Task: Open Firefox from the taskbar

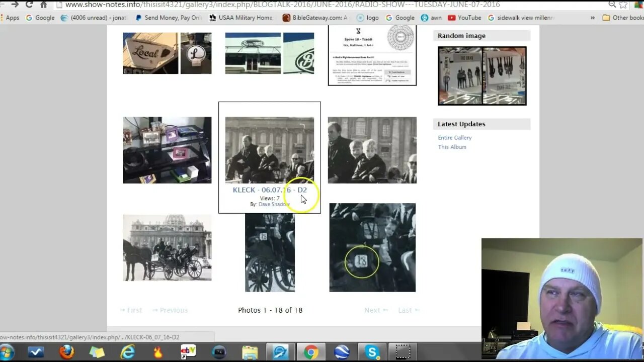Action: tap(66, 352)
